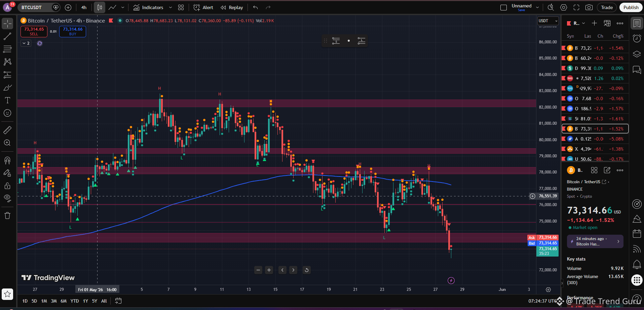Open the Fibonacci retracement tools
Screen dimensions: 644x310
[7, 49]
